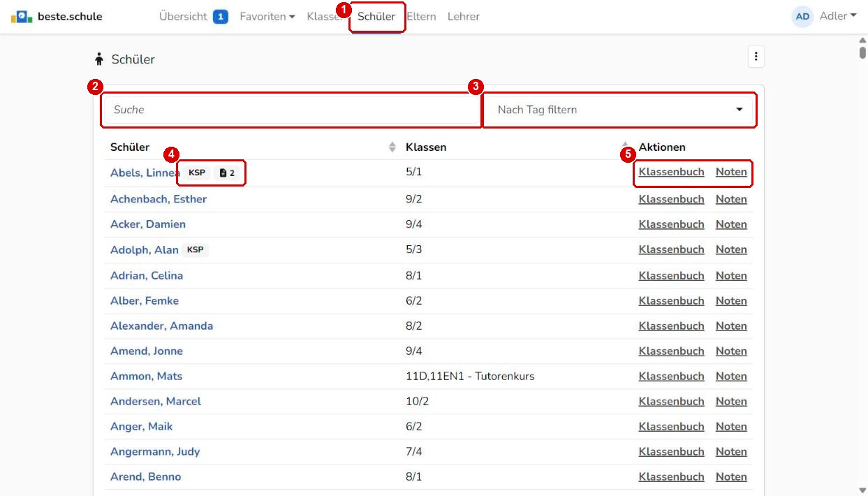Click the scrollbar down arrow

point(862,490)
